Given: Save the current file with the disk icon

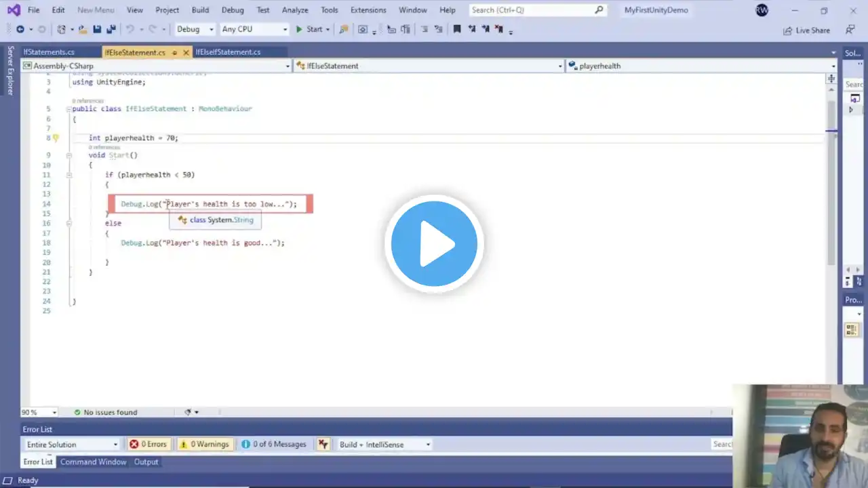Looking at the screenshot, I should (97, 29).
